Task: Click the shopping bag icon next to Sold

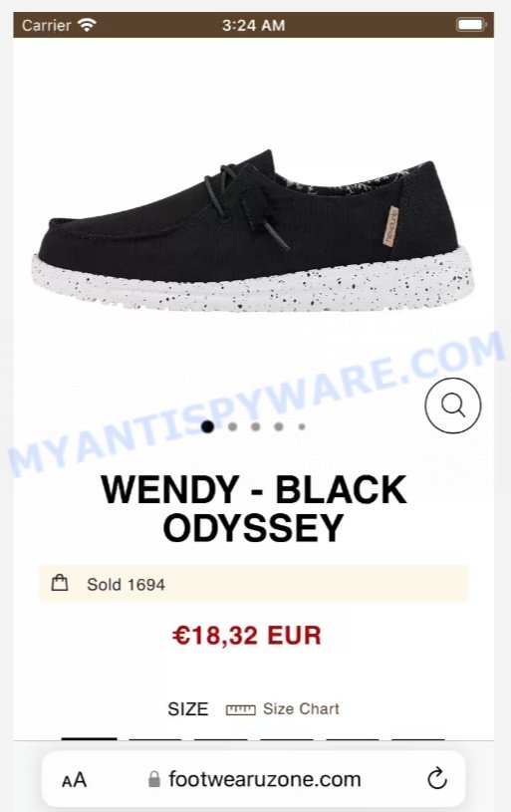Action: click(x=60, y=583)
